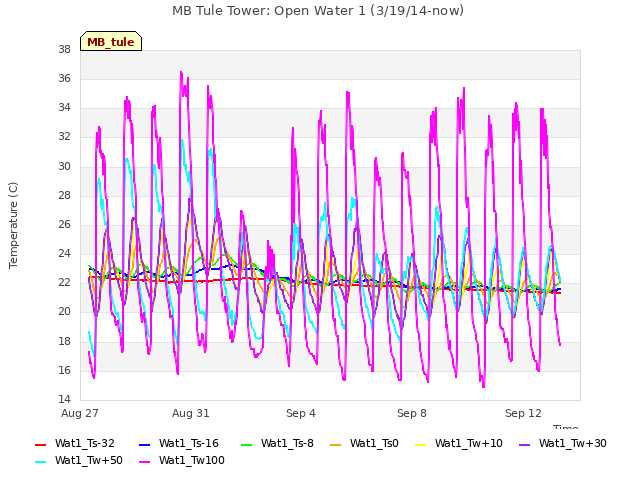Image resolution: width=640 pixels, height=480 pixels.
Task: Click the orange Wat1_Ts0 legend swatch
Action: tap(336, 444)
